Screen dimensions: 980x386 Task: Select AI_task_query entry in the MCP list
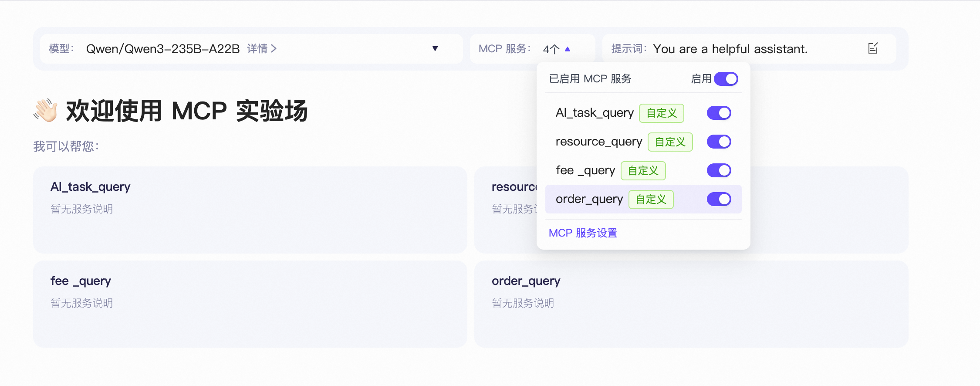[x=594, y=113]
